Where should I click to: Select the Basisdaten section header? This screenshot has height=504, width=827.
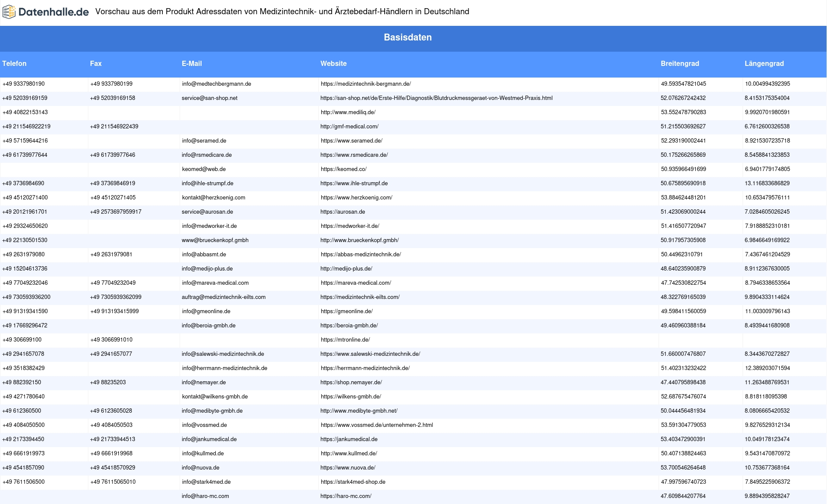[x=407, y=37]
